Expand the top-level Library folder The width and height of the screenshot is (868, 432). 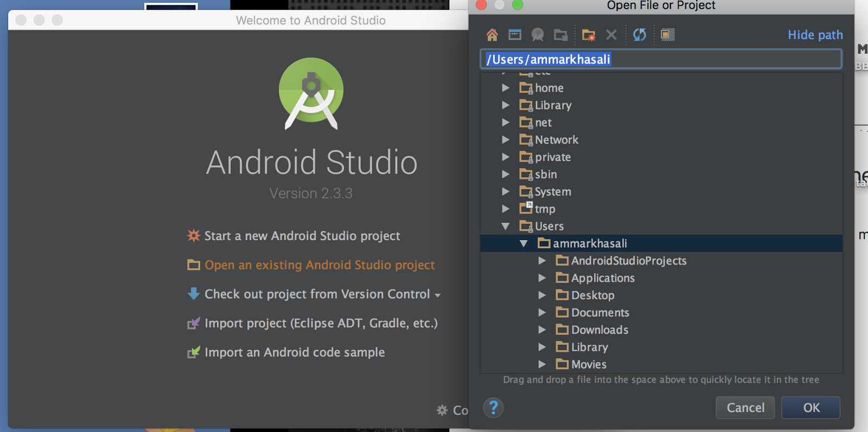(506, 105)
